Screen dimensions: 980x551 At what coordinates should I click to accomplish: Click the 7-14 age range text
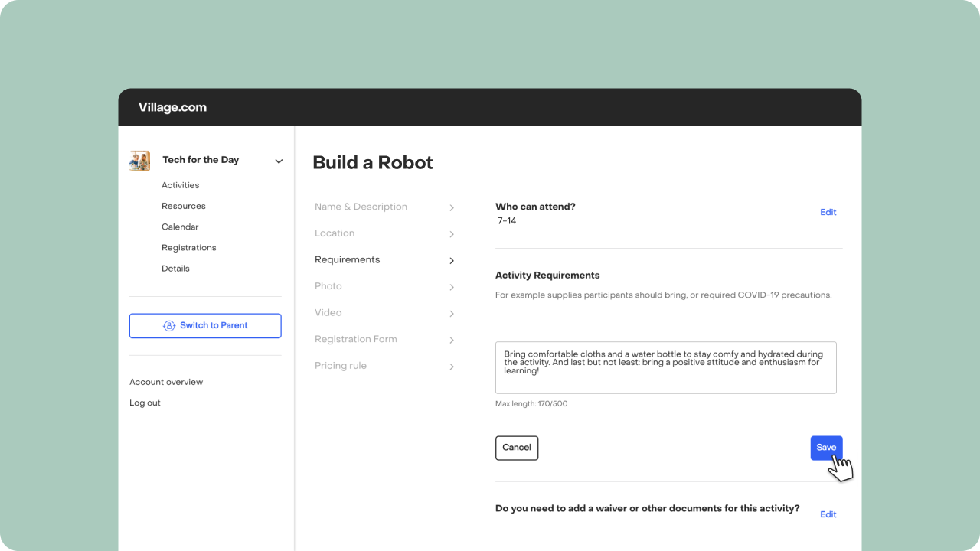(507, 221)
